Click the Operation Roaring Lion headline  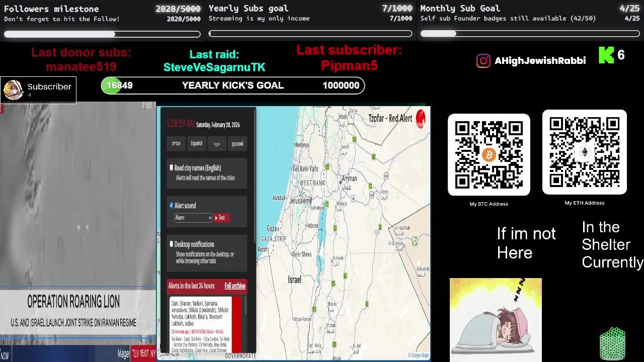coord(73,302)
